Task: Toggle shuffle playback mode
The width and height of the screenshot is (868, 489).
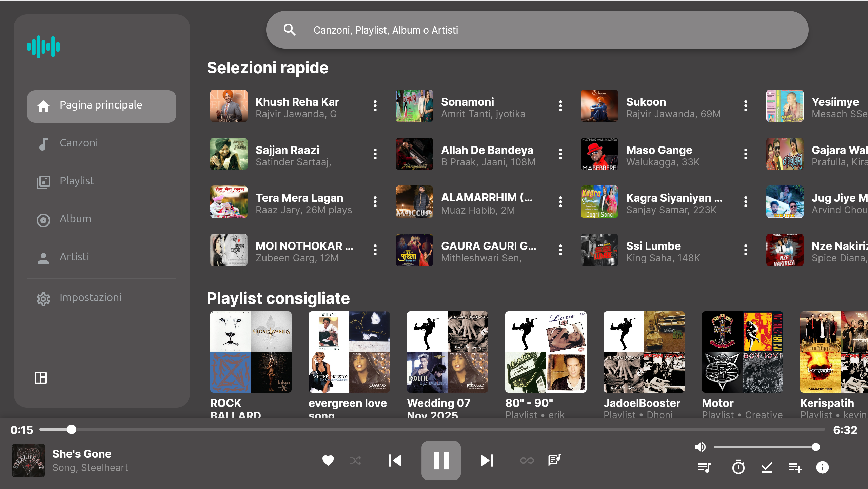Action: (355, 460)
